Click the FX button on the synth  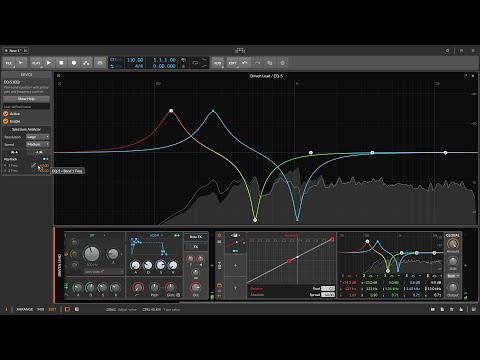(x=196, y=247)
